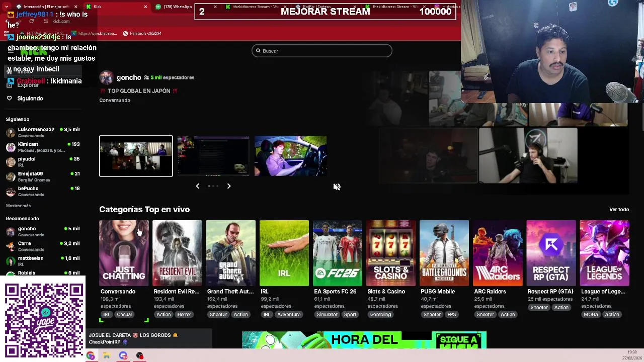Expand following list with Mostrar más

(18, 206)
